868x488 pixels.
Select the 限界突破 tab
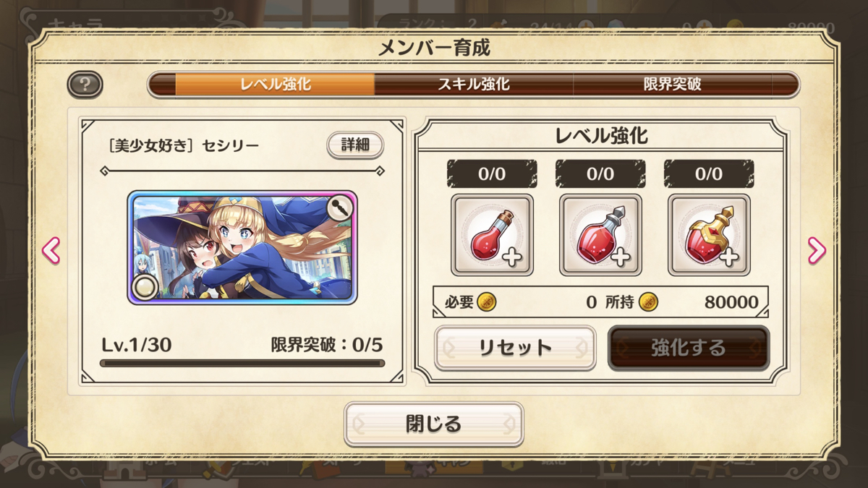tap(673, 84)
